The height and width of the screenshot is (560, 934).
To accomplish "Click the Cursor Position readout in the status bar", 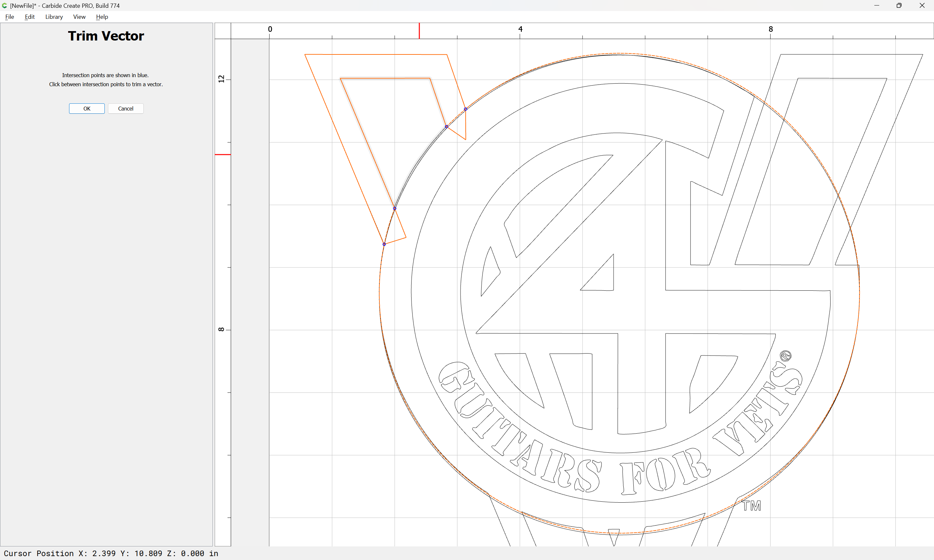I will pyautogui.click(x=111, y=553).
